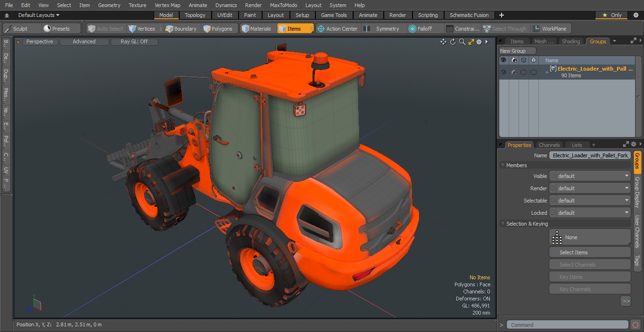Switch to Boundary selection mode

pyautogui.click(x=182, y=29)
